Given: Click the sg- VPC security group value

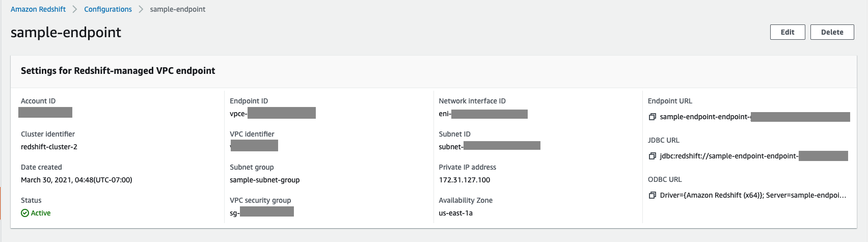Looking at the screenshot, I should pos(261,212).
